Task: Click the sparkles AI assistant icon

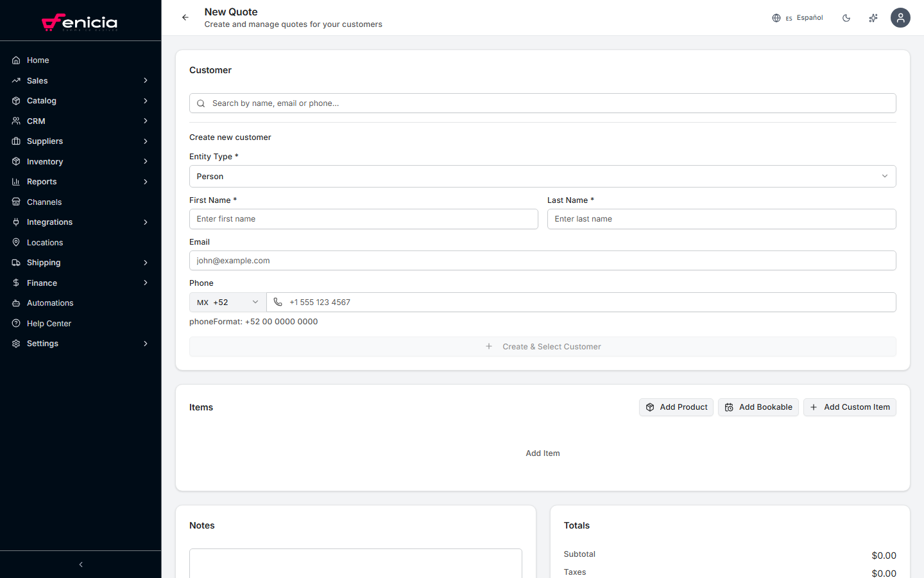Action: tap(873, 18)
